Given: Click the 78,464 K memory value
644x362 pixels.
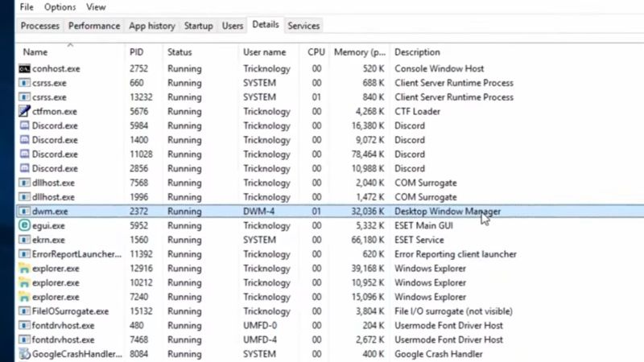Looking at the screenshot, I should tap(368, 154).
